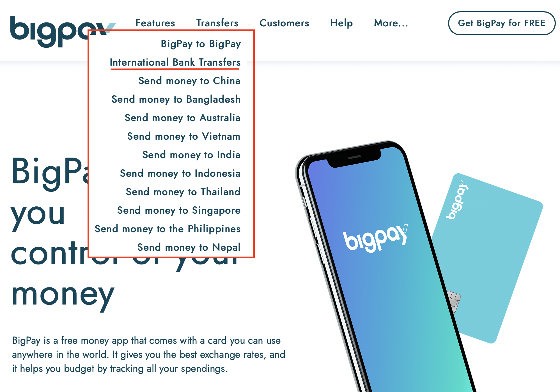Open the Transfers dropdown menu

(217, 23)
